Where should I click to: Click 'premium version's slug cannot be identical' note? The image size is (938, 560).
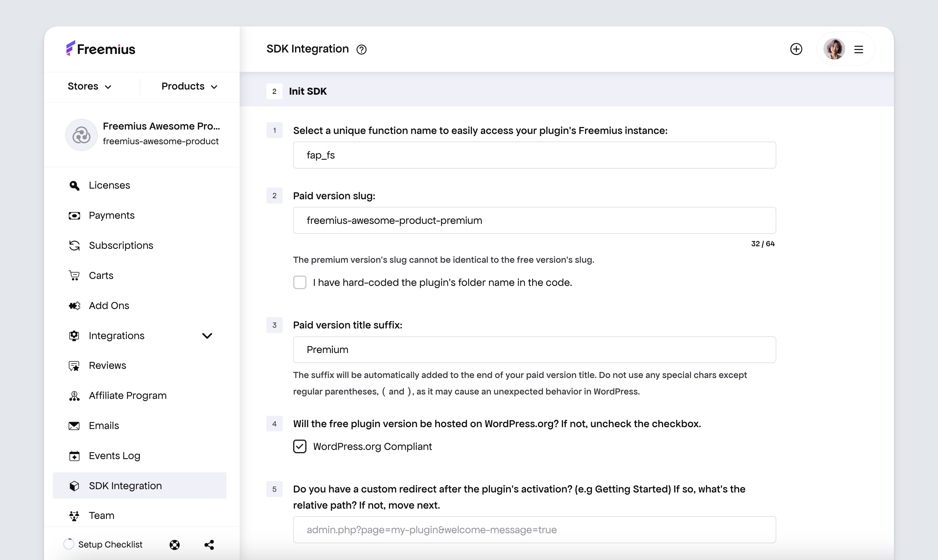pos(444,260)
